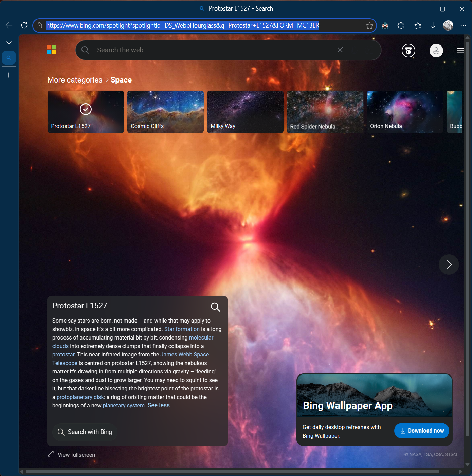Screen dimensions: 472x476
Task: Select the Protostar L1527 thumbnail
Action: [86, 112]
